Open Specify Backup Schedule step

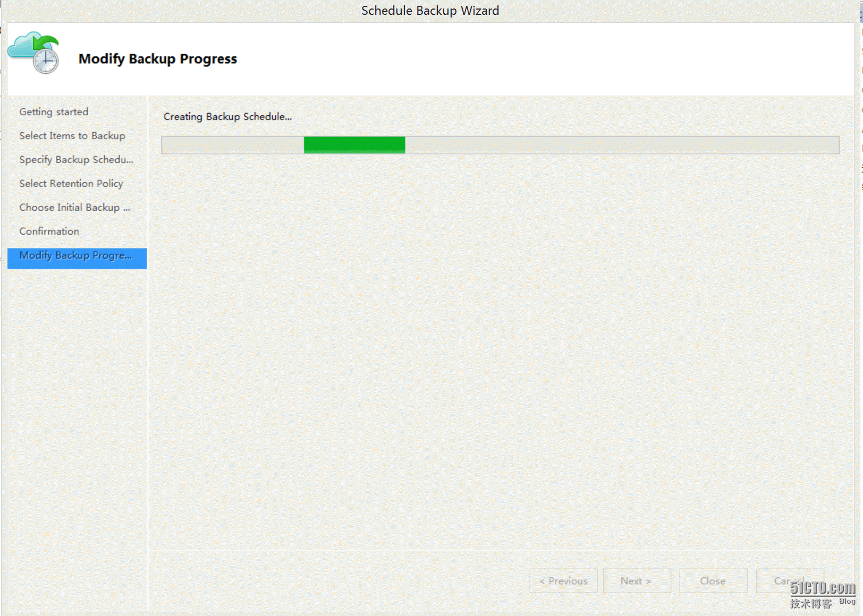coord(77,160)
